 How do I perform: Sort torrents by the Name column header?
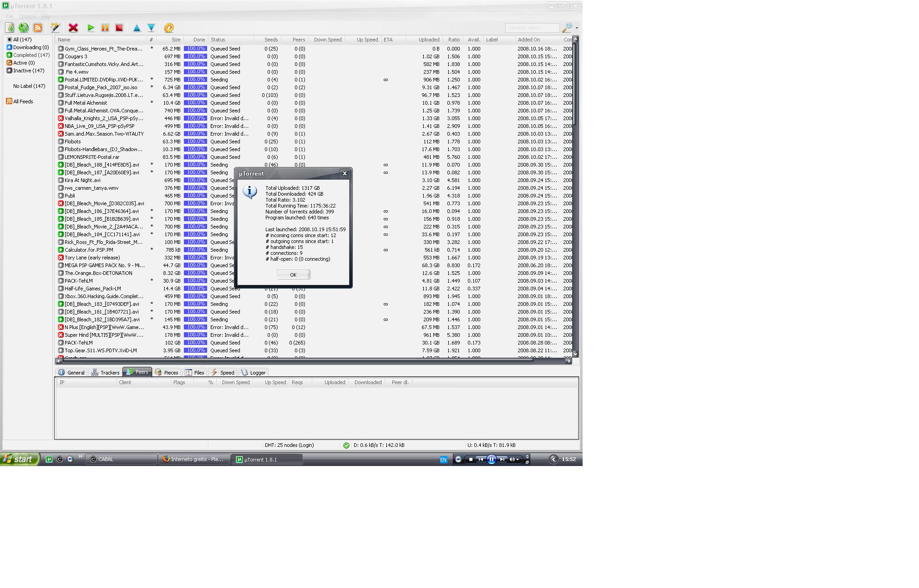pos(101,40)
